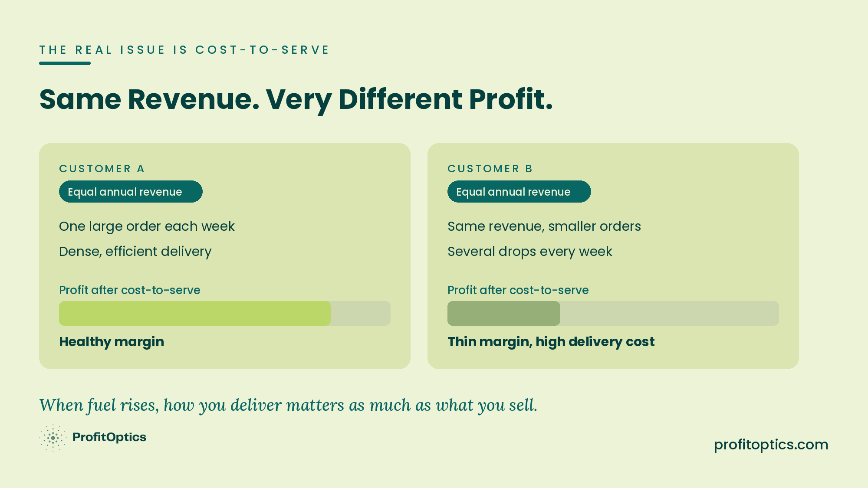The height and width of the screenshot is (488, 868).
Task: Click the Same Revenue. Very Different Profit. headline
Action: (296, 100)
